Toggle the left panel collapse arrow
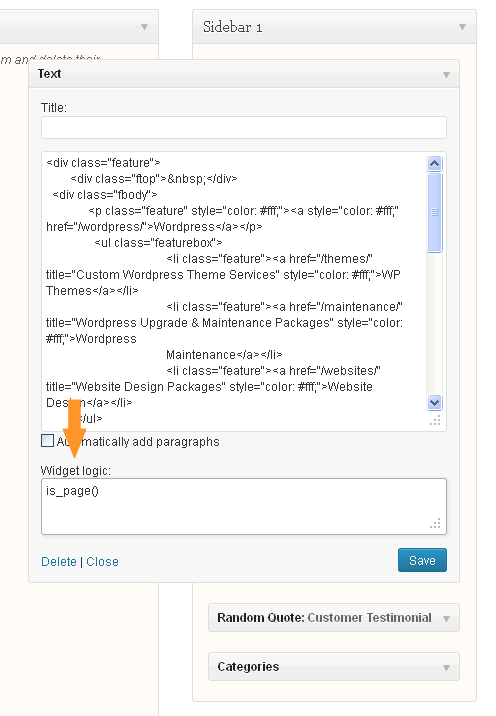The width and height of the screenshot is (496, 716). [144, 27]
